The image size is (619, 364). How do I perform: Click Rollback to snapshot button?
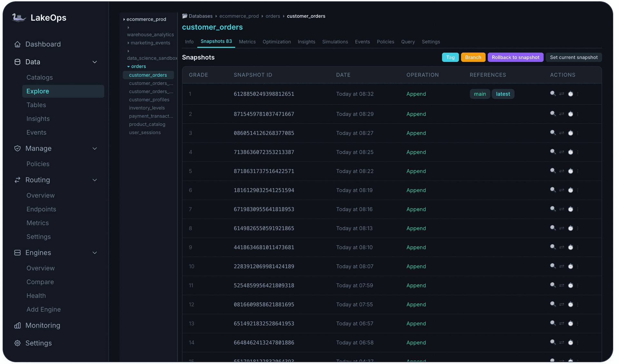pos(515,57)
